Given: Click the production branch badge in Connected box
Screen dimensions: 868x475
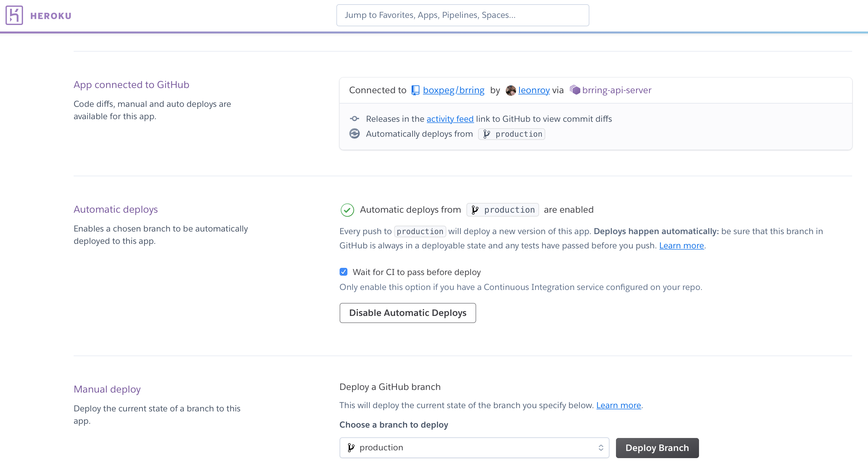Looking at the screenshot, I should point(511,134).
